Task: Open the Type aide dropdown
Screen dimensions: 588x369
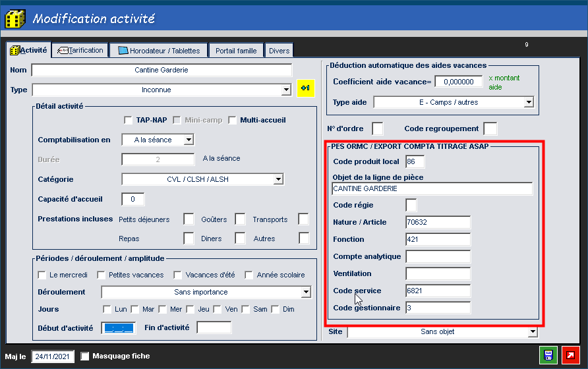Action: (x=529, y=102)
